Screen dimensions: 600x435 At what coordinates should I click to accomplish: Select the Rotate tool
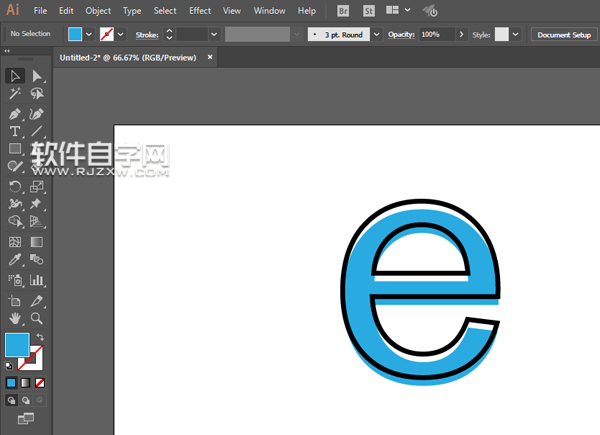[x=15, y=186]
